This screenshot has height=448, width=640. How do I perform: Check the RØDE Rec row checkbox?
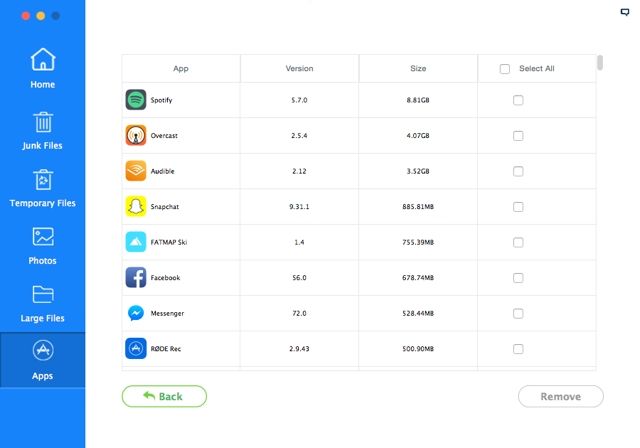pyautogui.click(x=518, y=349)
